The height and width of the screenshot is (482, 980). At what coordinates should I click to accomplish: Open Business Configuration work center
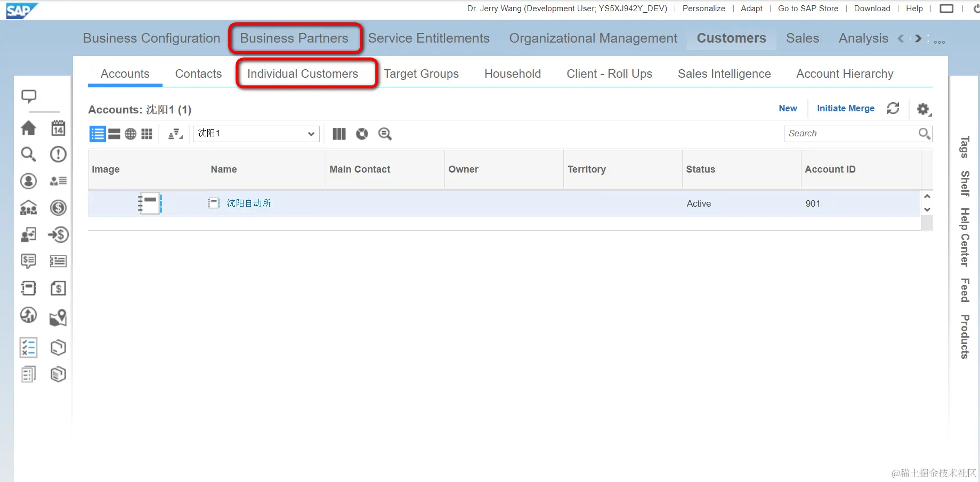152,38
